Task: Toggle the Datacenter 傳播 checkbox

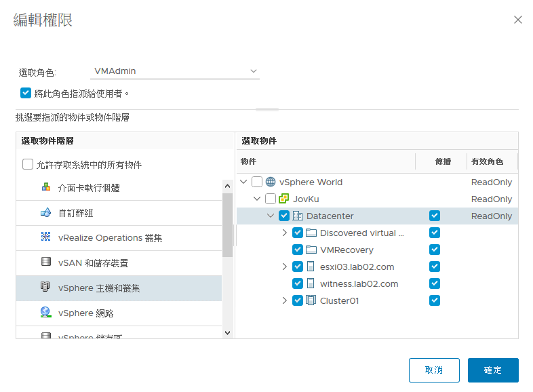Action: (435, 216)
